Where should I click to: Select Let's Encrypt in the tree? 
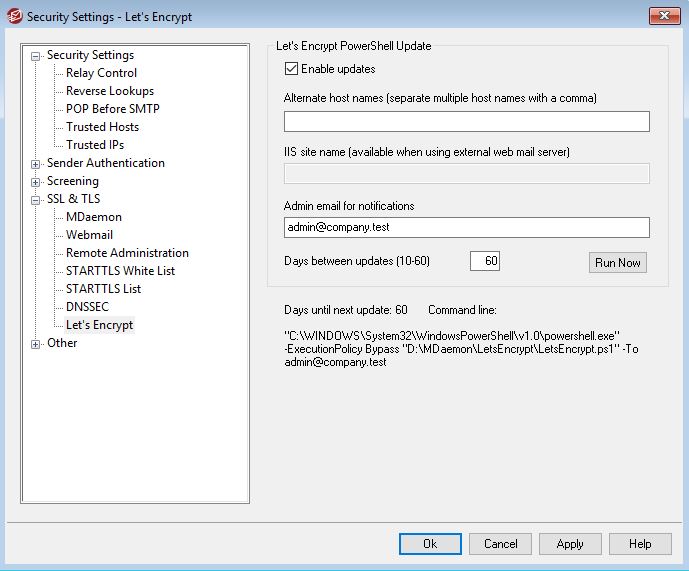pyautogui.click(x=100, y=325)
